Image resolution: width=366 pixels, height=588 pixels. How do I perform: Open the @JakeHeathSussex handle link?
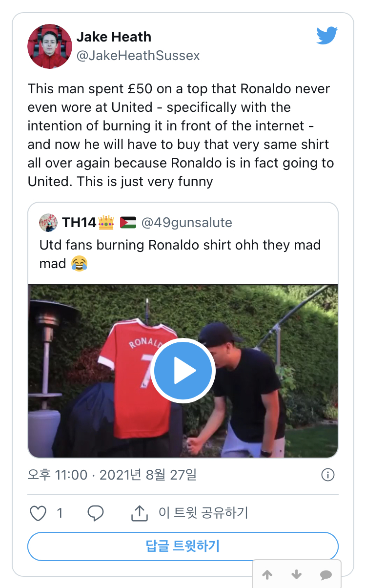(x=138, y=56)
